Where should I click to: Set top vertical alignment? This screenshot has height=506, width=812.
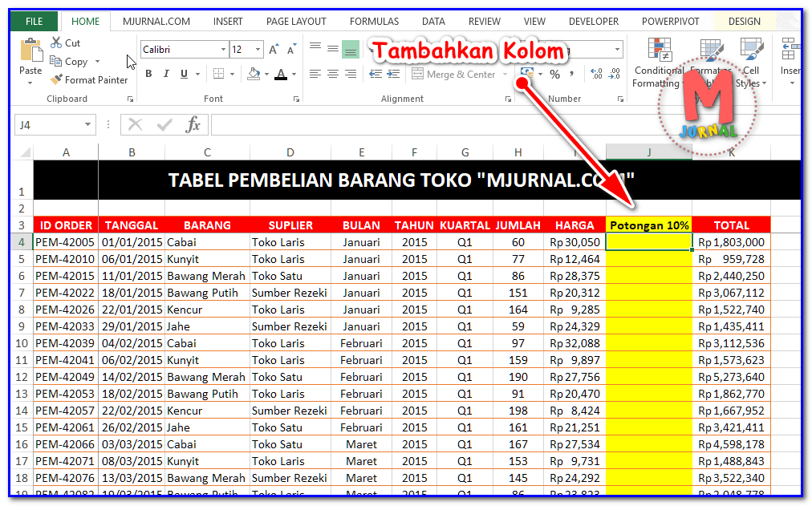pos(315,47)
